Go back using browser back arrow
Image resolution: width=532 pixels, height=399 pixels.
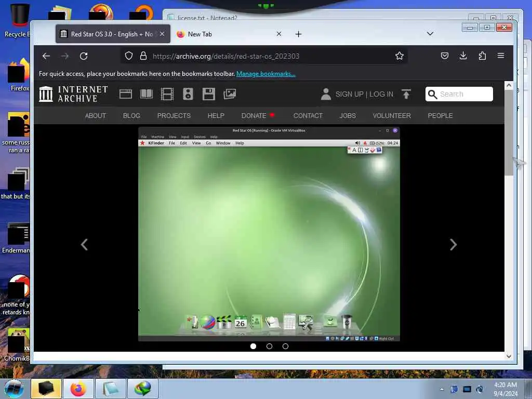pyautogui.click(x=46, y=56)
